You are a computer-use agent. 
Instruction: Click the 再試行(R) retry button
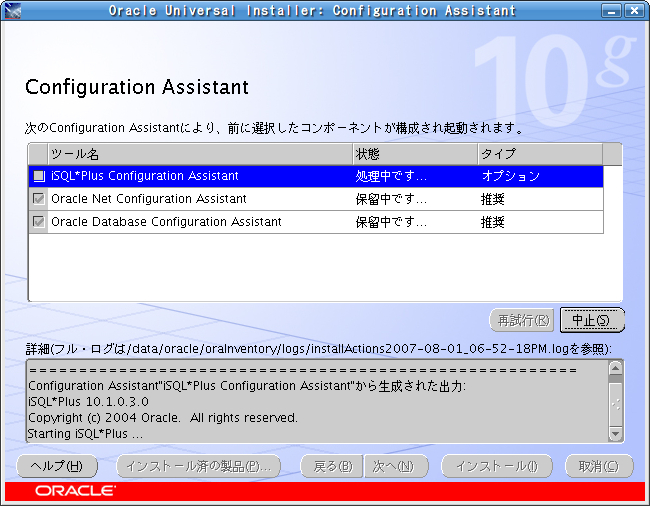[x=522, y=320]
